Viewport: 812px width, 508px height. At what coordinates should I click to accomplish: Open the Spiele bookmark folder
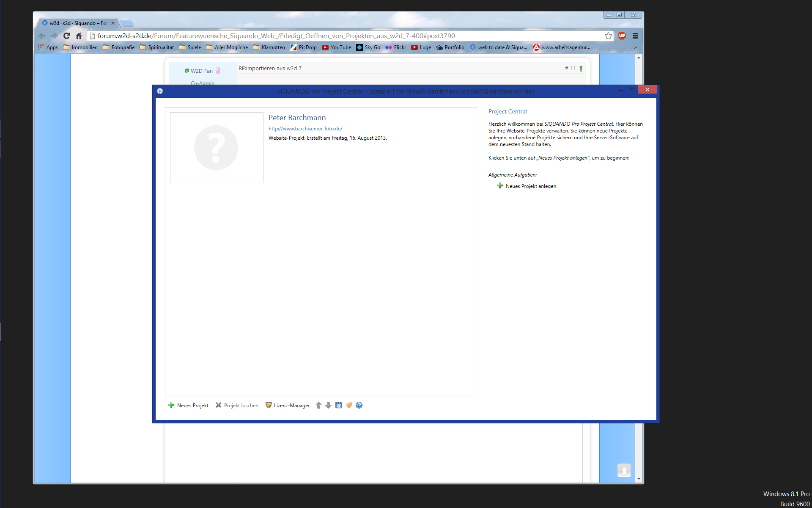tap(190, 47)
